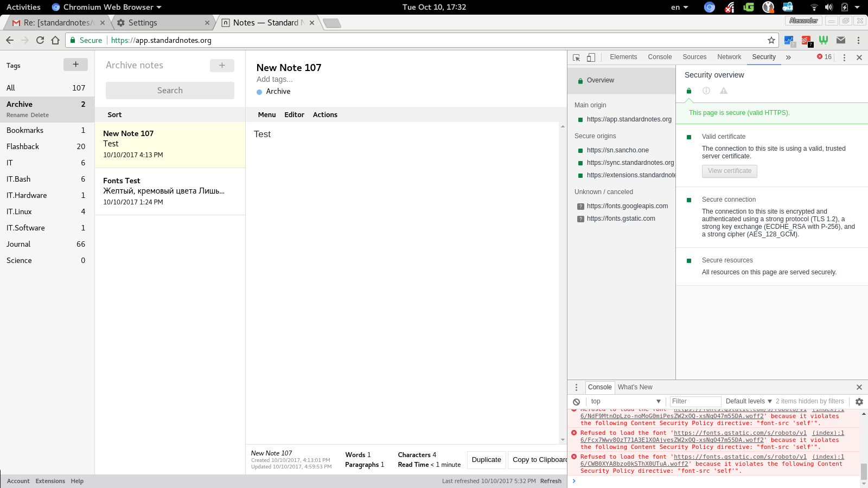
Task: Open the mail checker extension icon
Action: (841, 40)
